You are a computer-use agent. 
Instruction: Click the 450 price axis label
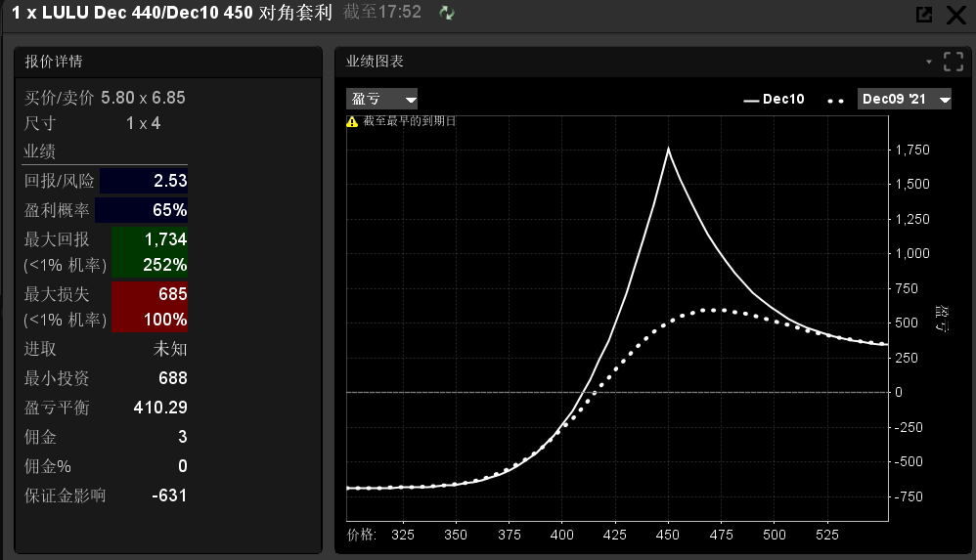(668, 535)
